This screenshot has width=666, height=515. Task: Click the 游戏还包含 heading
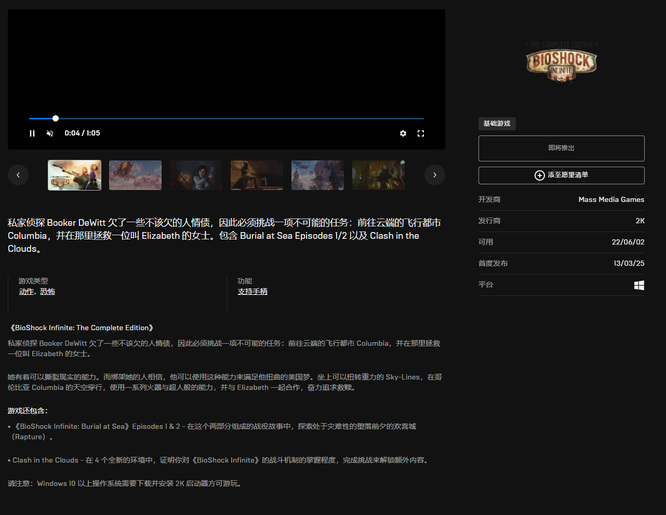[28, 410]
